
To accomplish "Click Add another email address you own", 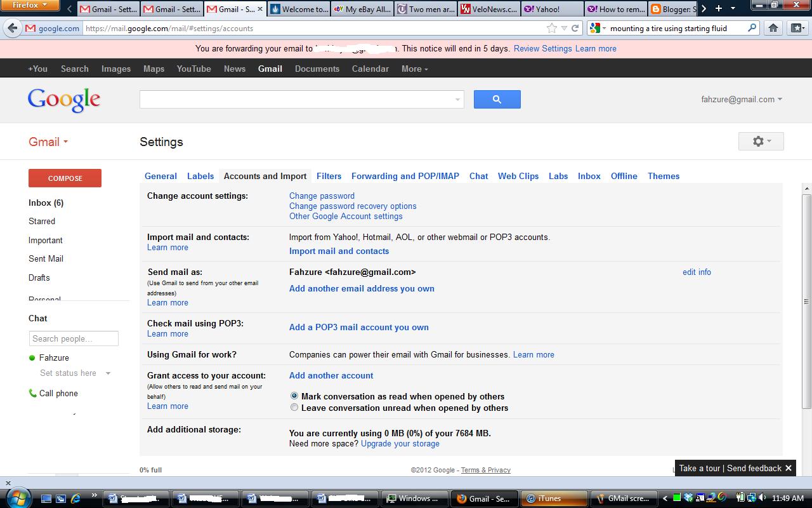I will [362, 288].
